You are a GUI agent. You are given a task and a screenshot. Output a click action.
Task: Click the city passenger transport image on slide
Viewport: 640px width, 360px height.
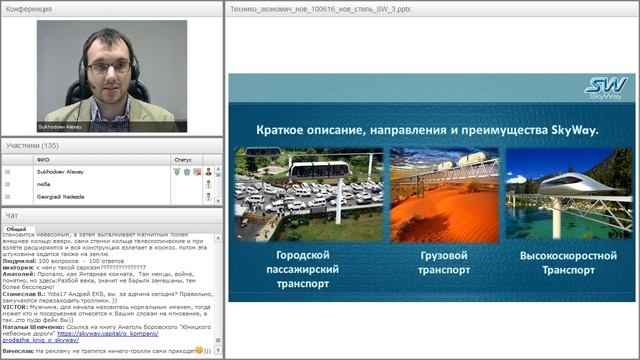coord(309,194)
